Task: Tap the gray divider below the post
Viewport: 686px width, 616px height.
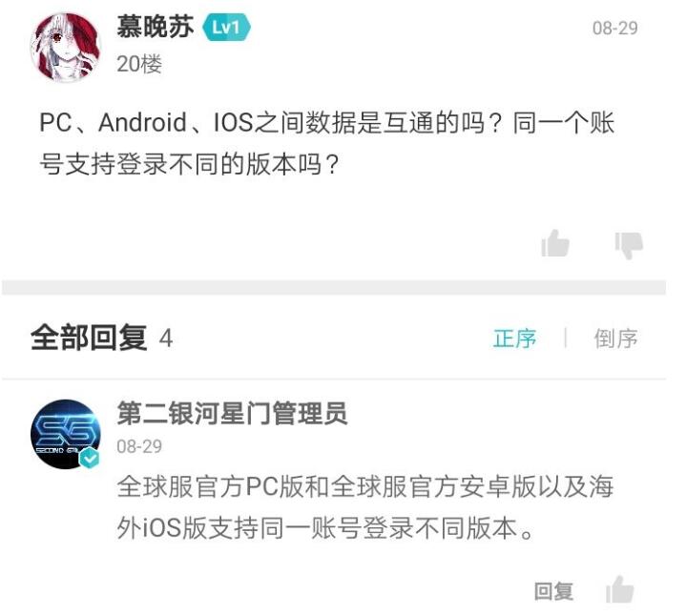Action: pos(334,288)
